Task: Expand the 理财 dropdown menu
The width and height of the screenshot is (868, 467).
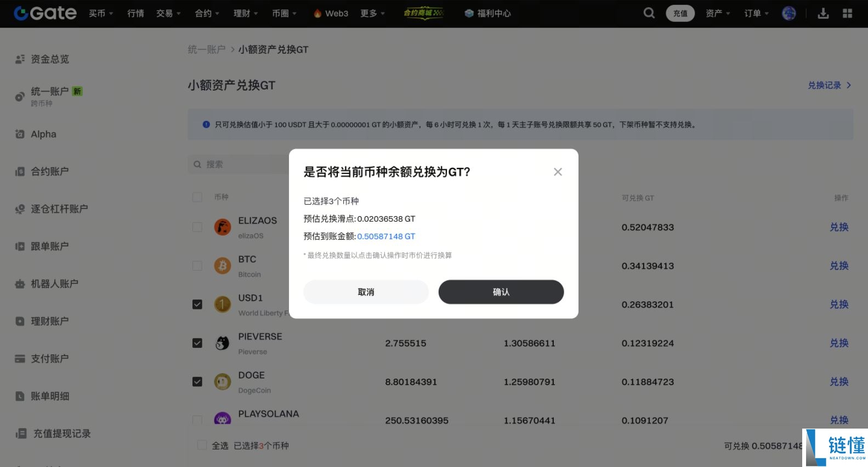Action: coord(246,13)
